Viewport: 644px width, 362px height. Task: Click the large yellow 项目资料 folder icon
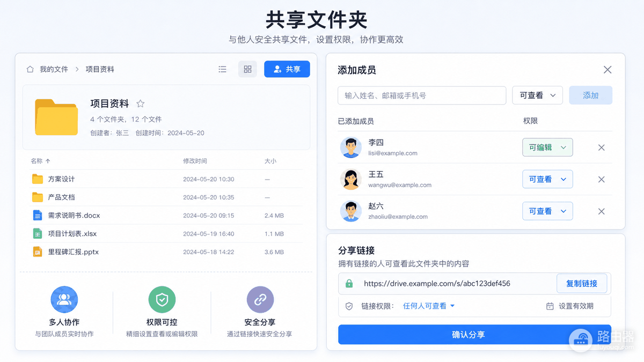coord(56,117)
